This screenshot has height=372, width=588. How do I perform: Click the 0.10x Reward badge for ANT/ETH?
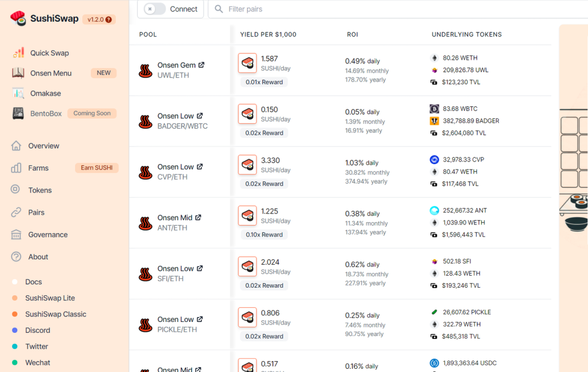point(265,235)
